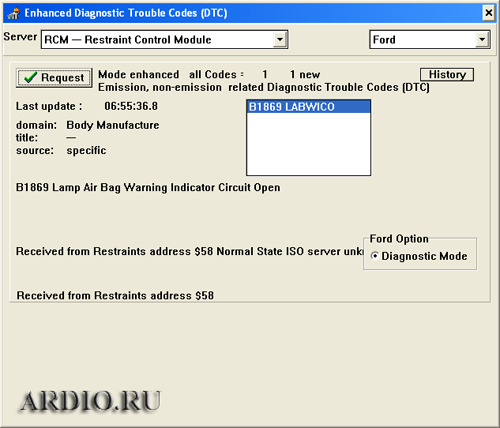Image resolution: width=500 pixels, height=428 pixels.
Task: Click the Diagnostic Mode option label
Action: [424, 256]
